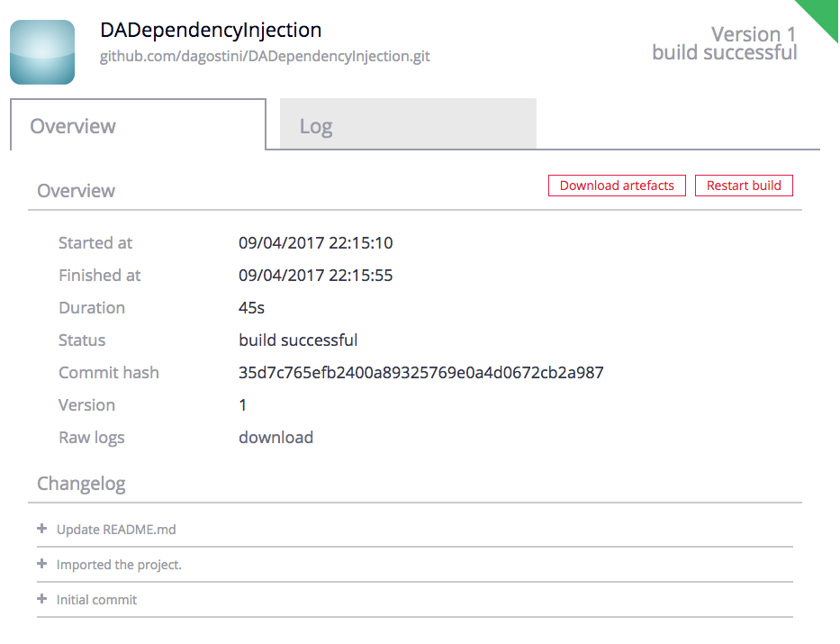Click the DADependencyInjection app icon

pyautogui.click(x=42, y=52)
